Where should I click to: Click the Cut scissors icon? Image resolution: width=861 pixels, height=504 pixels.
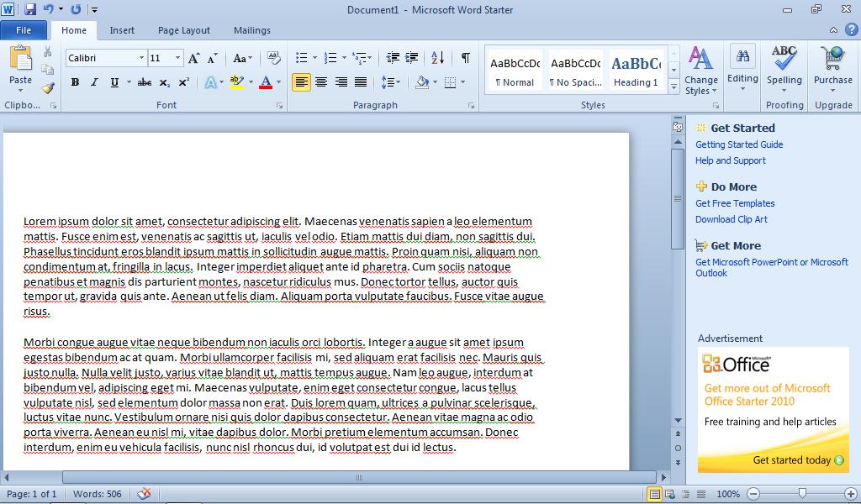(x=48, y=52)
